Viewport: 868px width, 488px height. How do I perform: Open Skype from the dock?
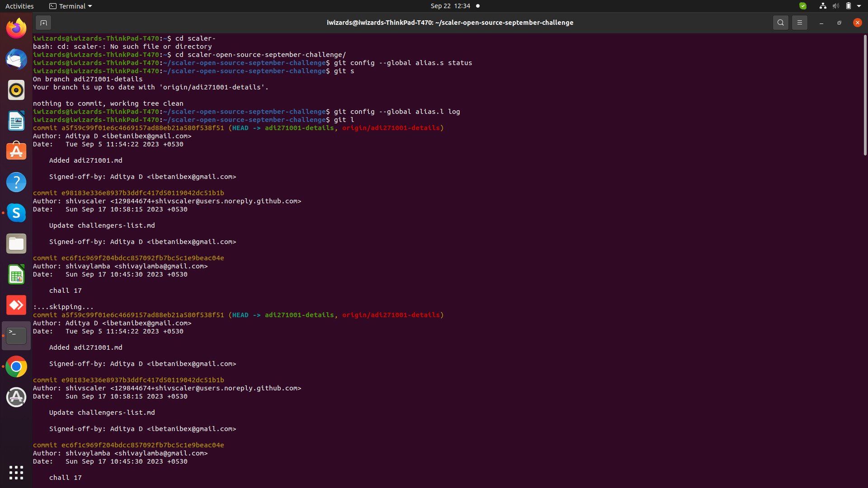point(16,213)
